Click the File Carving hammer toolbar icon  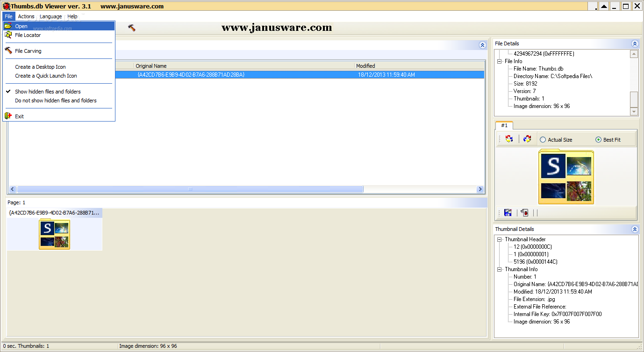click(132, 28)
